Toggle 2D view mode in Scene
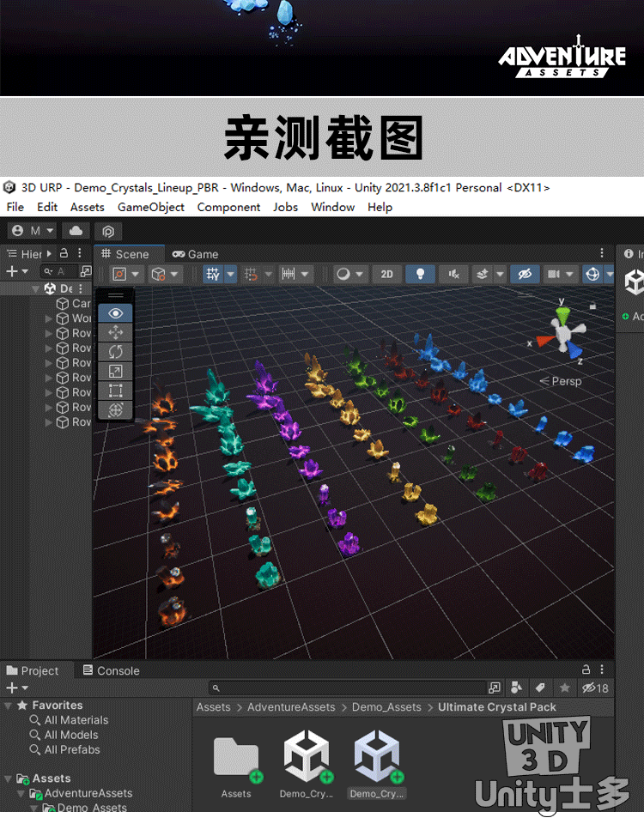Viewport: 644px width, 824px height. 386,274
